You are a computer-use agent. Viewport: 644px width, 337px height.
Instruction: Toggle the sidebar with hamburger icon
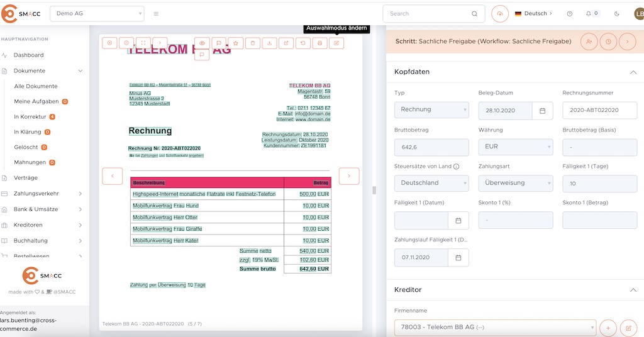(x=156, y=13)
